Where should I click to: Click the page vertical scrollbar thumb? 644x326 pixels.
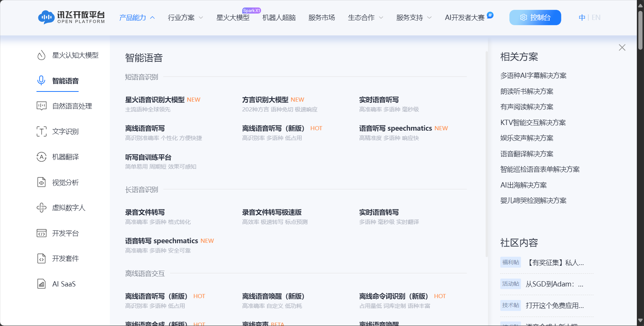pos(640,30)
